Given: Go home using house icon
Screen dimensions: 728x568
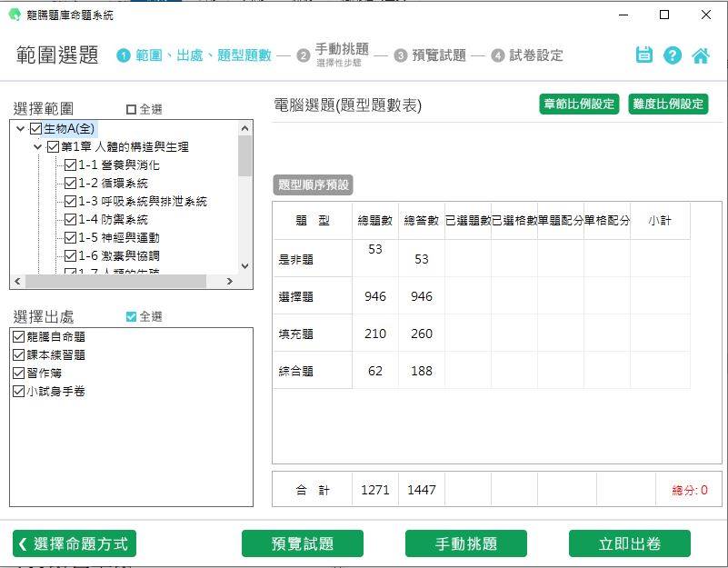Looking at the screenshot, I should pyautogui.click(x=701, y=55).
